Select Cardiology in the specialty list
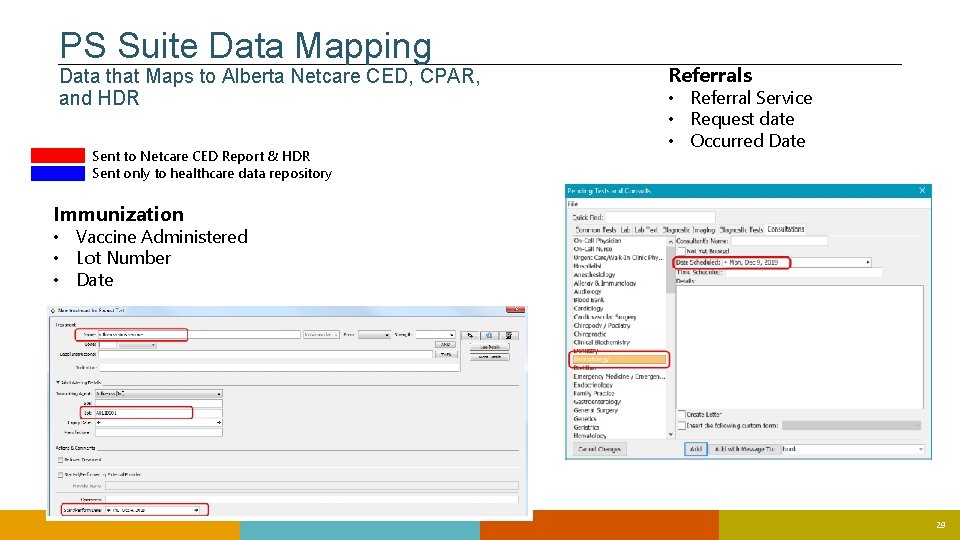Viewport: 960px width, 540px height. (x=588, y=309)
